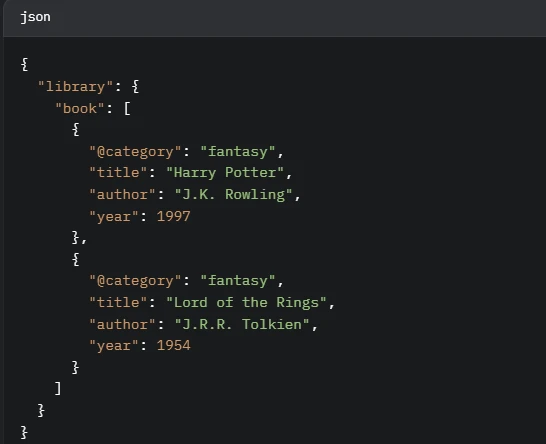Click the "author" key above "year": 1997

click(122, 194)
